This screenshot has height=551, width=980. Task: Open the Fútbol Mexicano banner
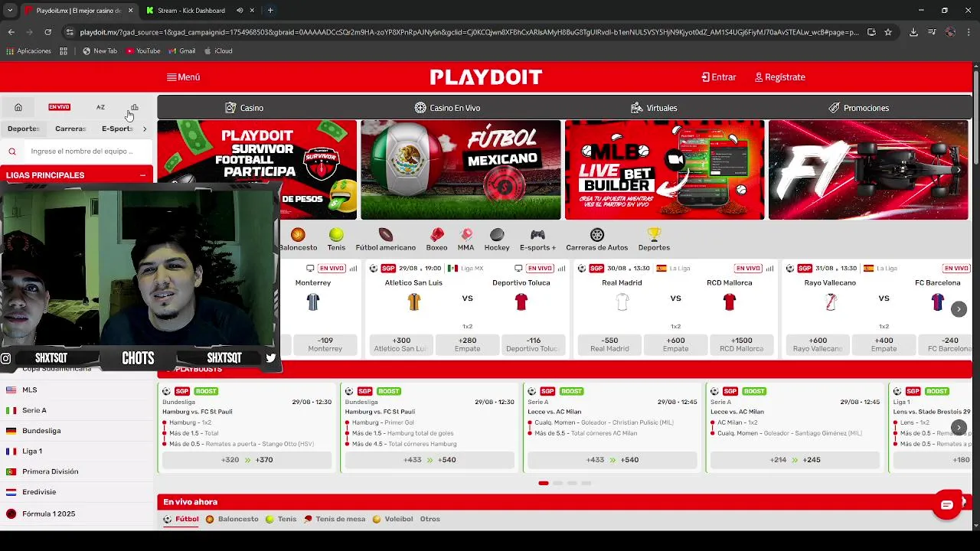[x=461, y=170]
